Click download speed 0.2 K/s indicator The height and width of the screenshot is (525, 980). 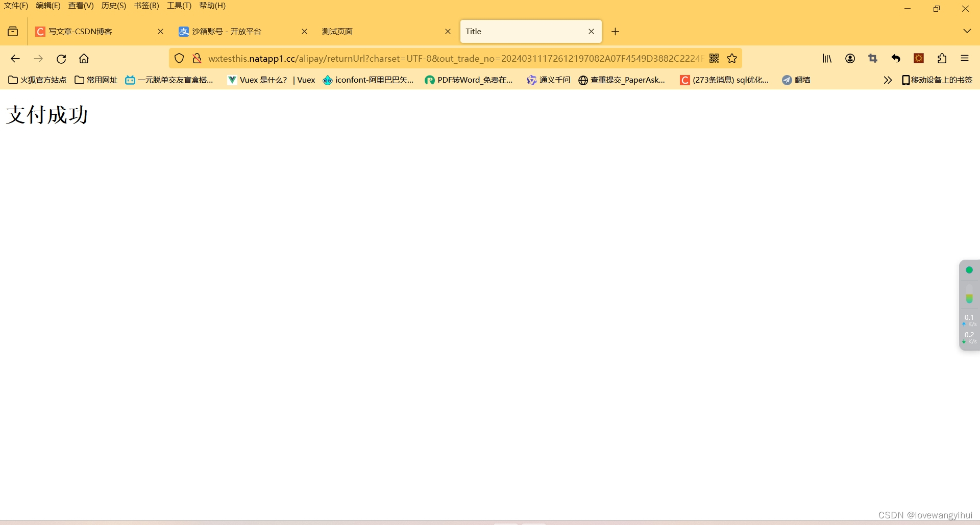click(x=969, y=338)
